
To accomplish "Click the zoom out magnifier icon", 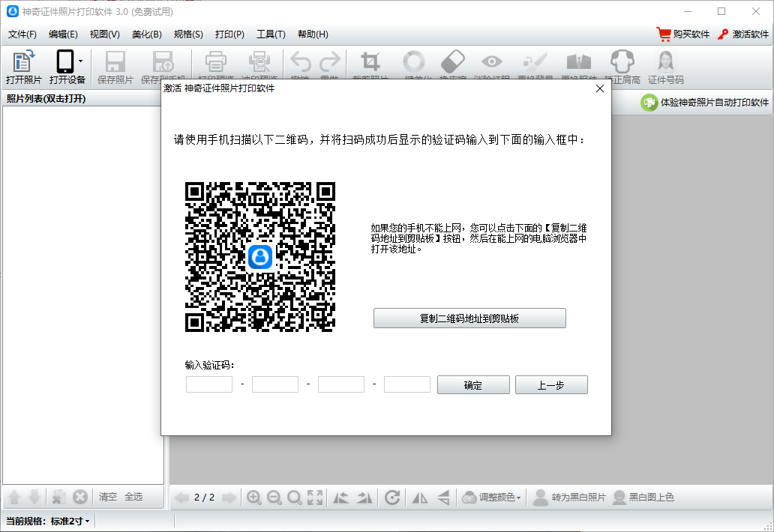I will pyautogui.click(x=274, y=498).
